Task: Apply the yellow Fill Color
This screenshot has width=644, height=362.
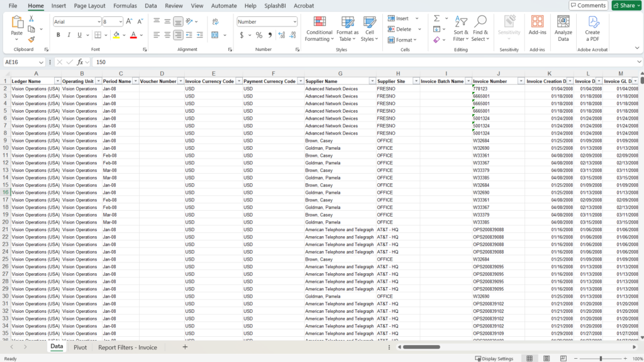Action: 116,35
